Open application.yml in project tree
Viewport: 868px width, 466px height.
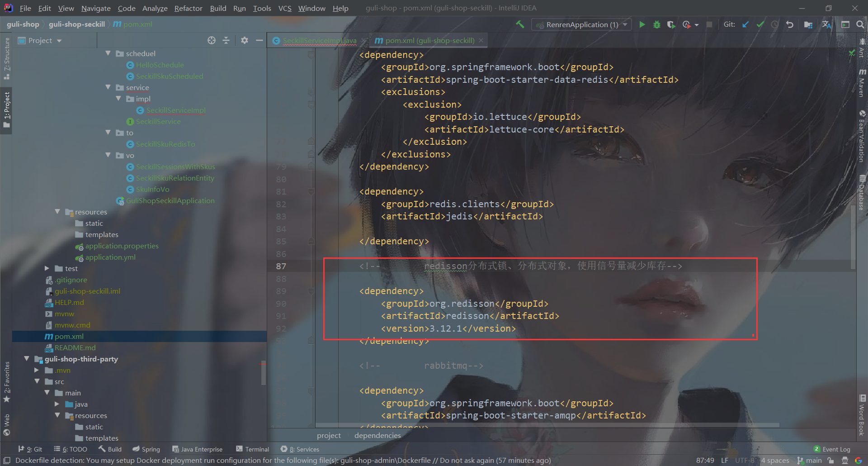click(110, 257)
